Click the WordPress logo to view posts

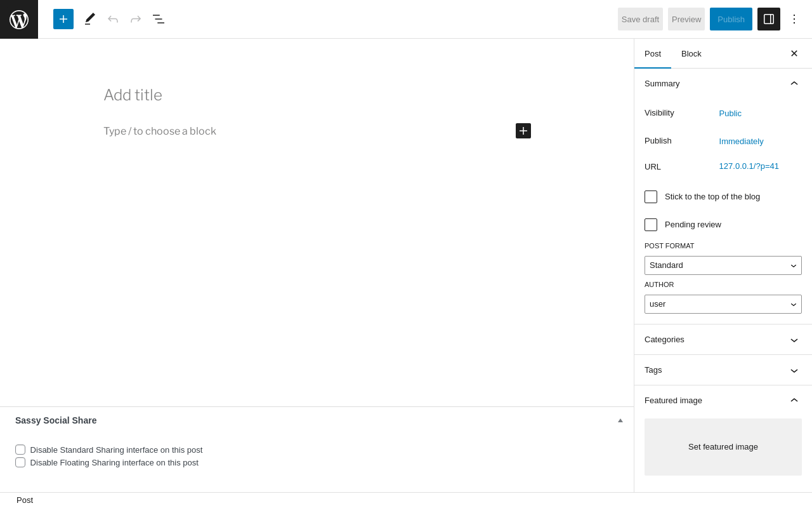point(19,19)
